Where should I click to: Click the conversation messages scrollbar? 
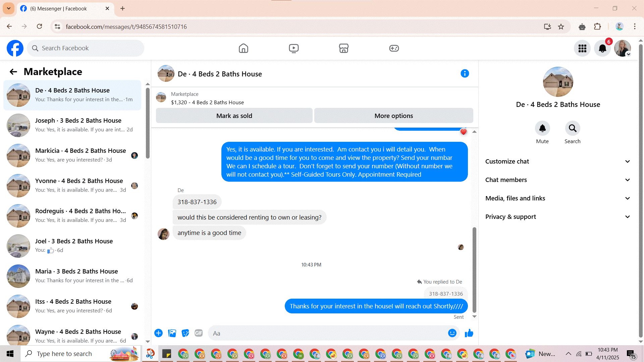pyautogui.click(x=474, y=270)
